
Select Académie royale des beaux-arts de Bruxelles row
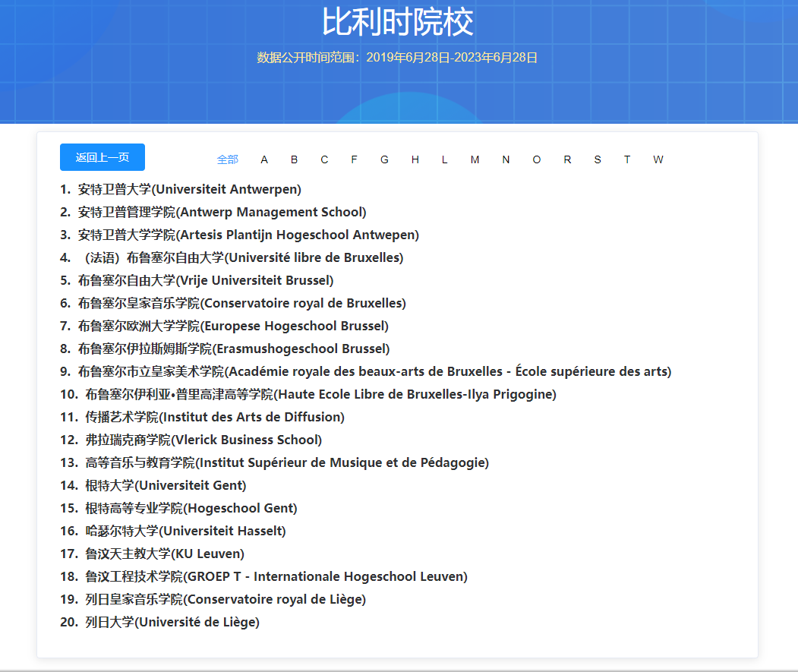[366, 371]
